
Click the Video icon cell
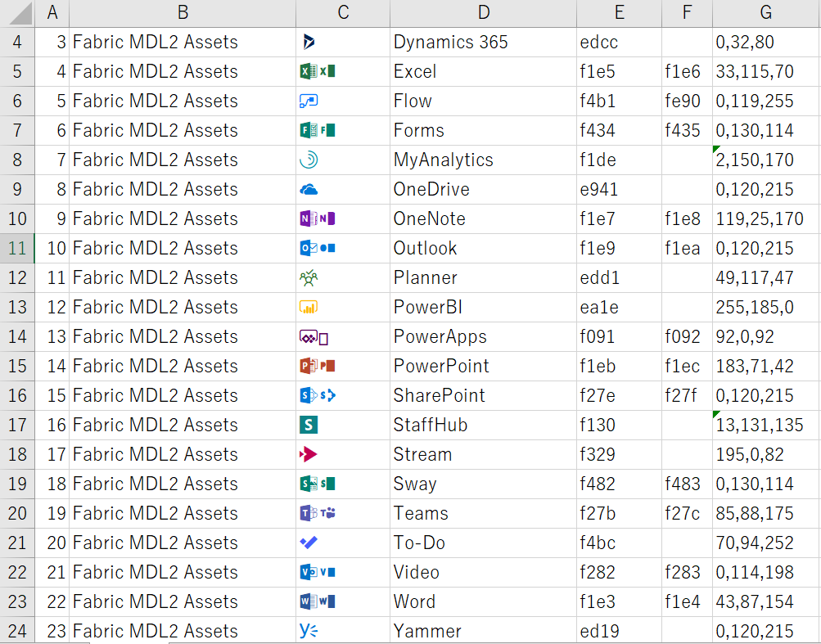coord(343,572)
